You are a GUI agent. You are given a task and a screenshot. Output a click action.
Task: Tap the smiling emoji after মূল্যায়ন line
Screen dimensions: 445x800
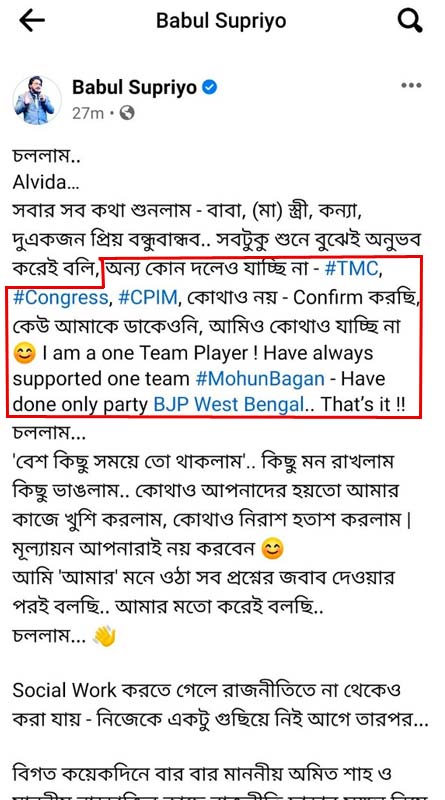(272, 551)
